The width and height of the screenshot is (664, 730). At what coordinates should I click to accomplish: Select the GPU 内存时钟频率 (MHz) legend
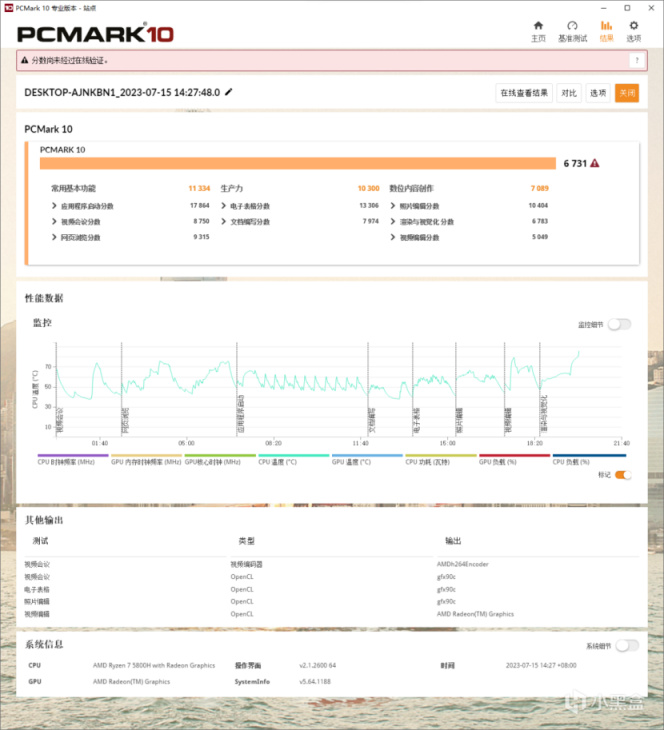coord(146,459)
